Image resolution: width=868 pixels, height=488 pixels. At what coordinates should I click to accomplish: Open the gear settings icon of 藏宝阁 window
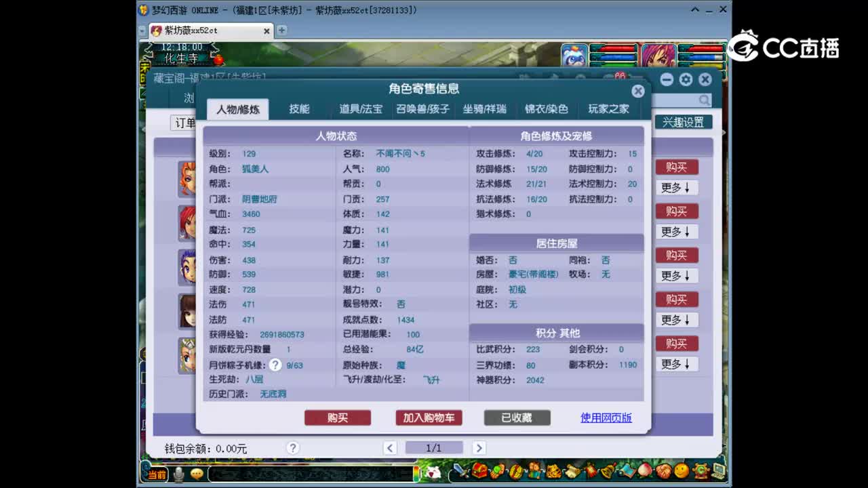click(686, 79)
